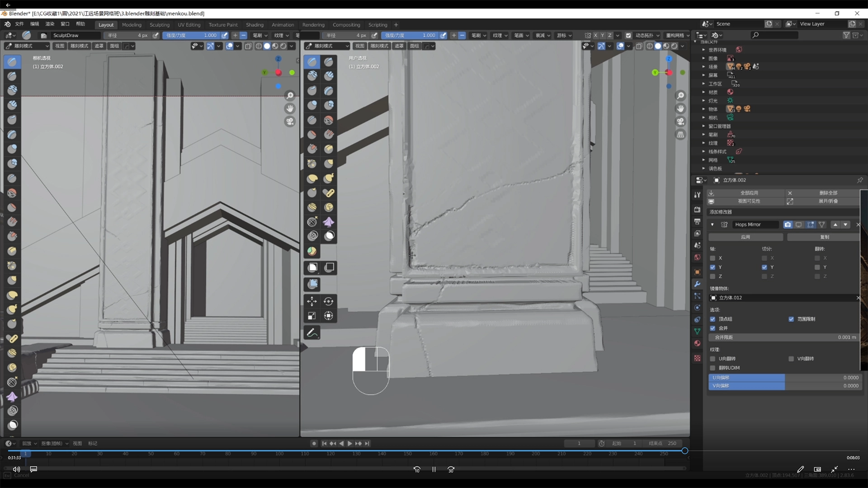The height and width of the screenshot is (488, 868).
Task: Open the 文件 file menu
Action: pyautogui.click(x=19, y=24)
